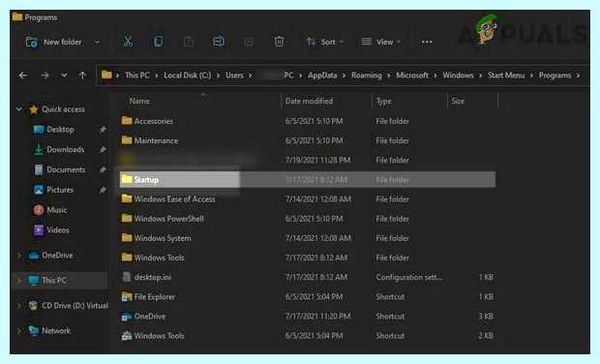600x364 pixels.
Task: Click the Share icon in toolbar
Action: point(248,41)
